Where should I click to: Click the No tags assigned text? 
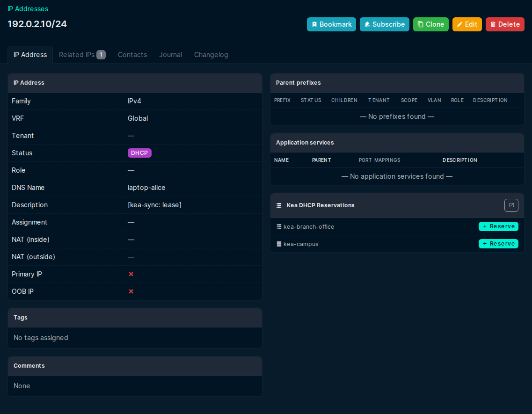coord(41,338)
